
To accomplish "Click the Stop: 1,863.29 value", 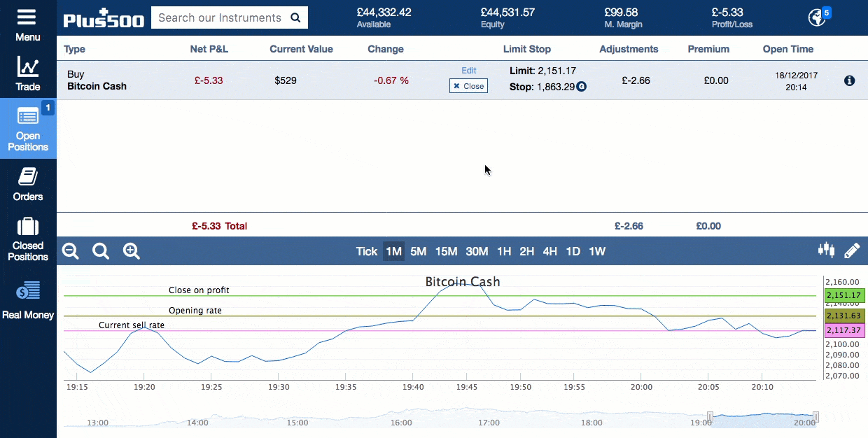I will coord(542,87).
